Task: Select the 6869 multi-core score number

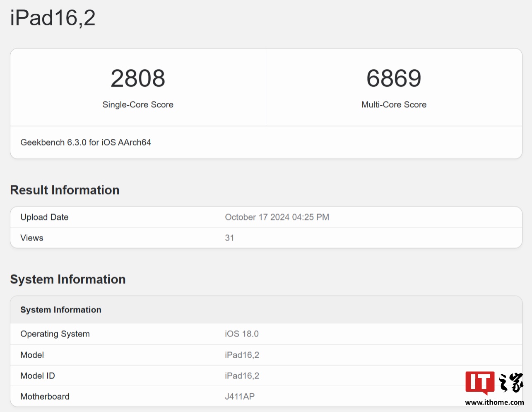Action: pos(394,78)
